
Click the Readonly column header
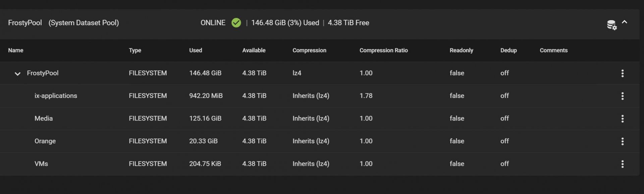point(461,50)
